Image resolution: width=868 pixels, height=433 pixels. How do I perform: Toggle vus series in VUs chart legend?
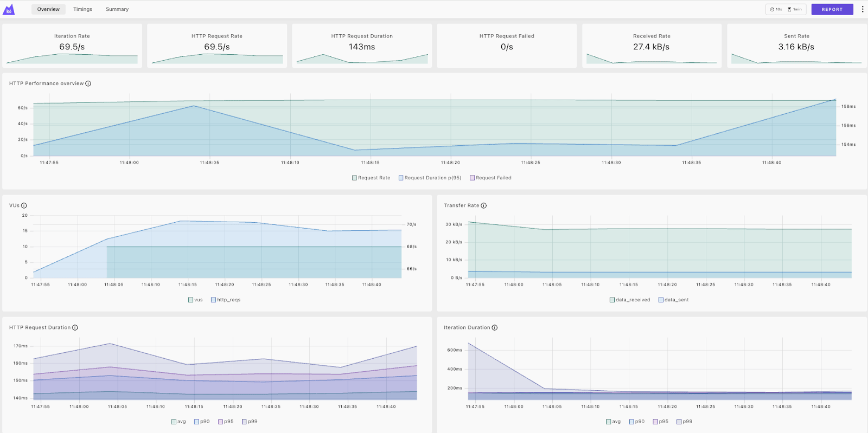click(x=195, y=300)
